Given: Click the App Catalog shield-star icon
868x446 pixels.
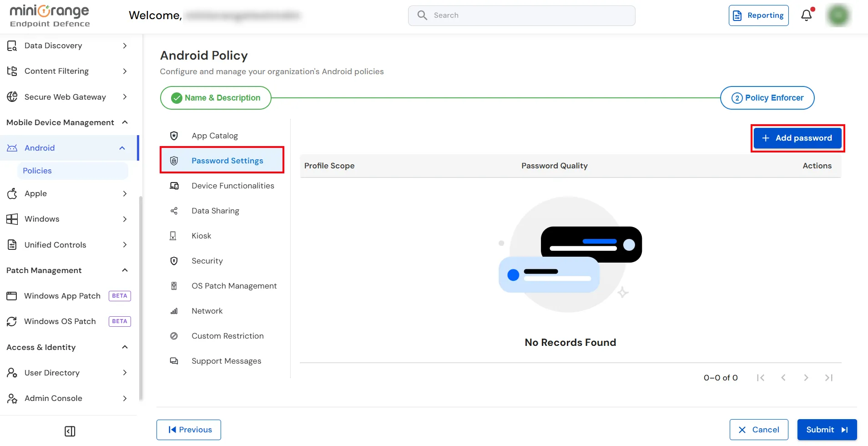Looking at the screenshot, I should [x=174, y=136].
